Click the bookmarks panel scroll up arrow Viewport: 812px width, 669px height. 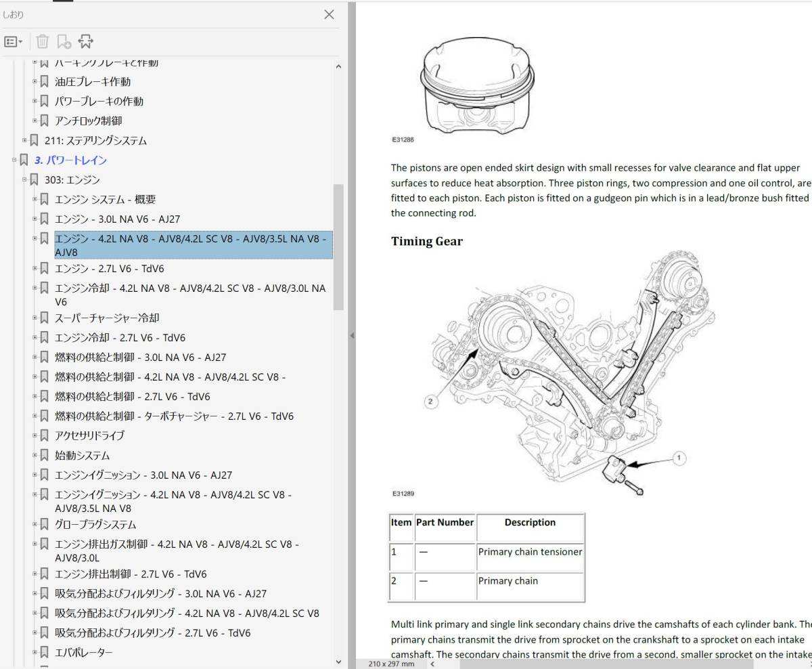click(338, 67)
